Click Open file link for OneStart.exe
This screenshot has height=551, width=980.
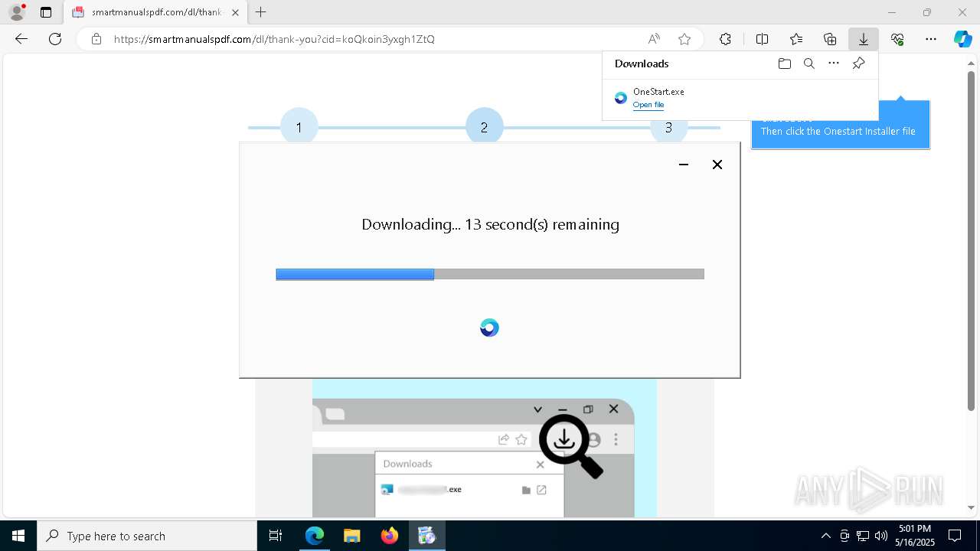tap(648, 105)
